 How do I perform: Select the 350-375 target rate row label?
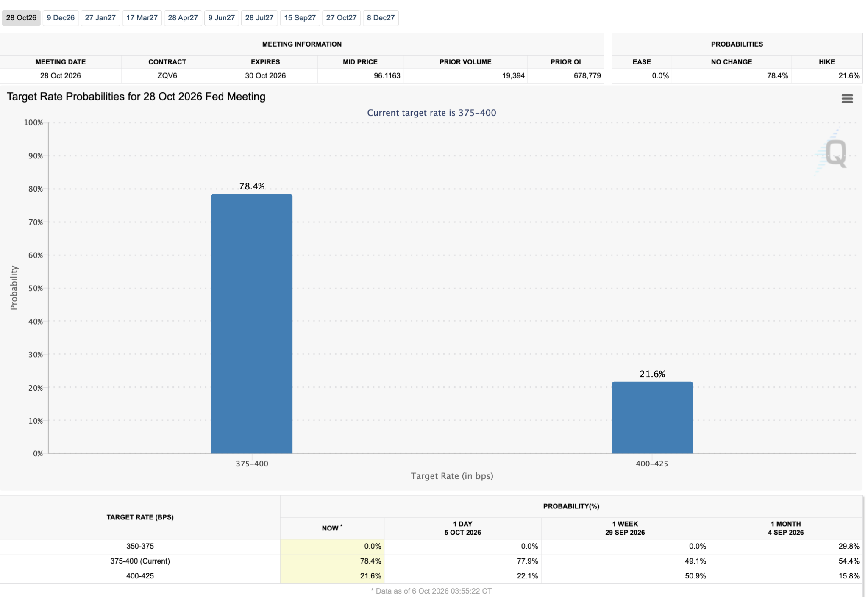140,546
